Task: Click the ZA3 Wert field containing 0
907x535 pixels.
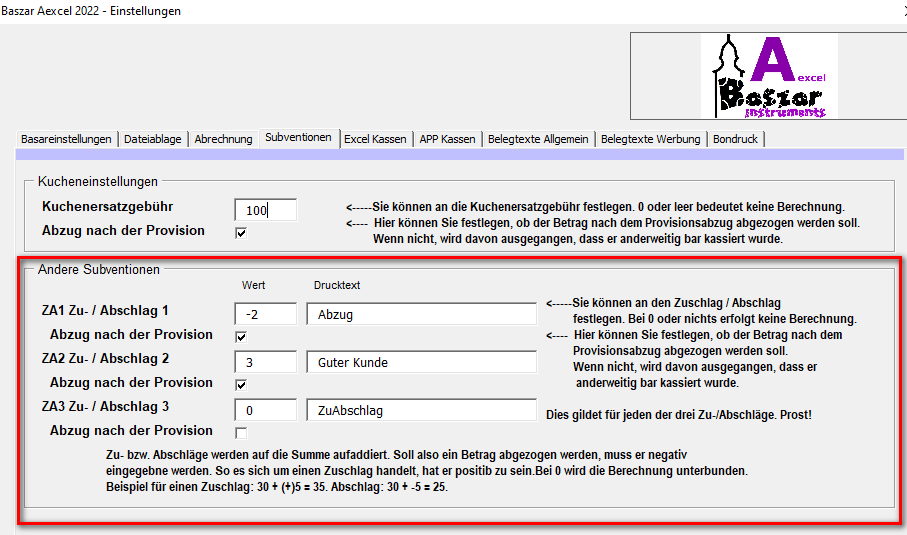Action: [266, 410]
